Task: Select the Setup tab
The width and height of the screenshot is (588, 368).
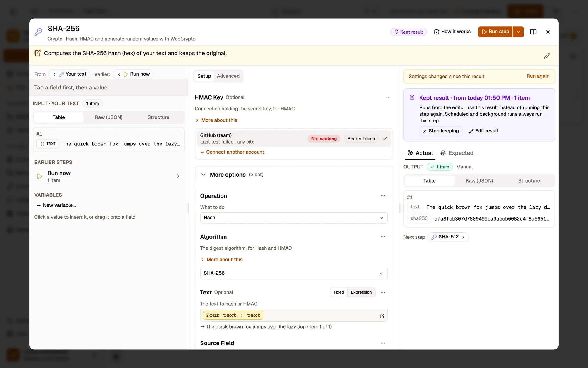Action: point(204,76)
